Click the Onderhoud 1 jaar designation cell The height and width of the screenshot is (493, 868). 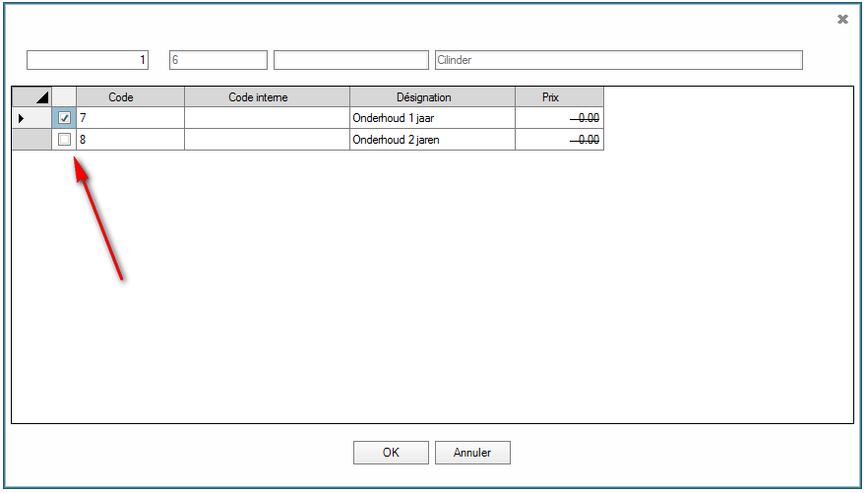pyautogui.click(x=432, y=118)
